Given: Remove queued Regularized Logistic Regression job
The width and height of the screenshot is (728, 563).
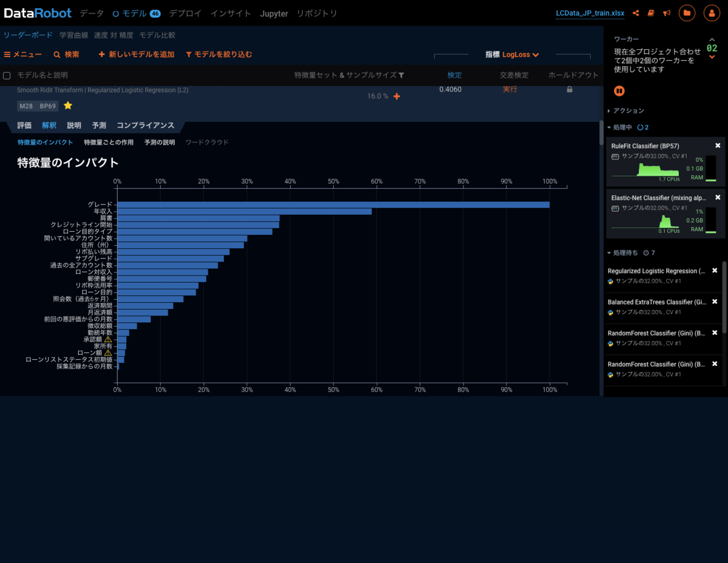Looking at the screenshot, I should pos(715,271).
